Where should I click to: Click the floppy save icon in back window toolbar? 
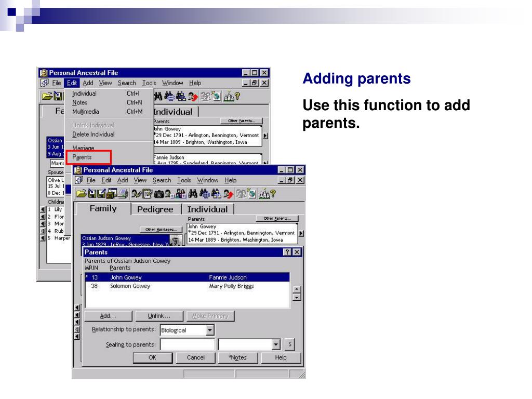coord(58,96)
